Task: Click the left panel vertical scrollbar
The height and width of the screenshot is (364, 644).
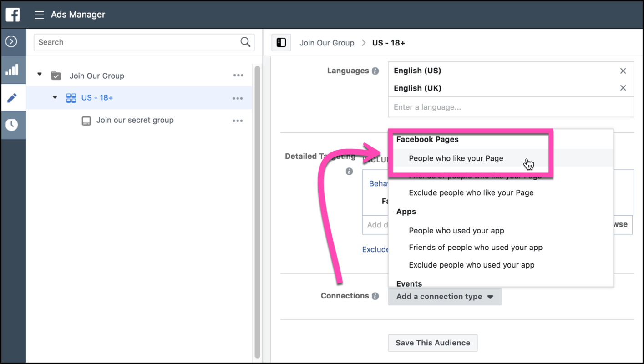Action: [258, 212]
